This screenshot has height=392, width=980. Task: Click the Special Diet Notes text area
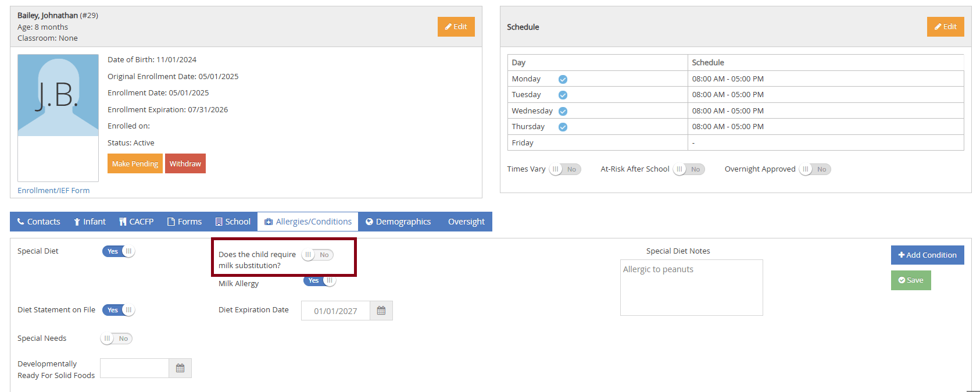(691, 287)
